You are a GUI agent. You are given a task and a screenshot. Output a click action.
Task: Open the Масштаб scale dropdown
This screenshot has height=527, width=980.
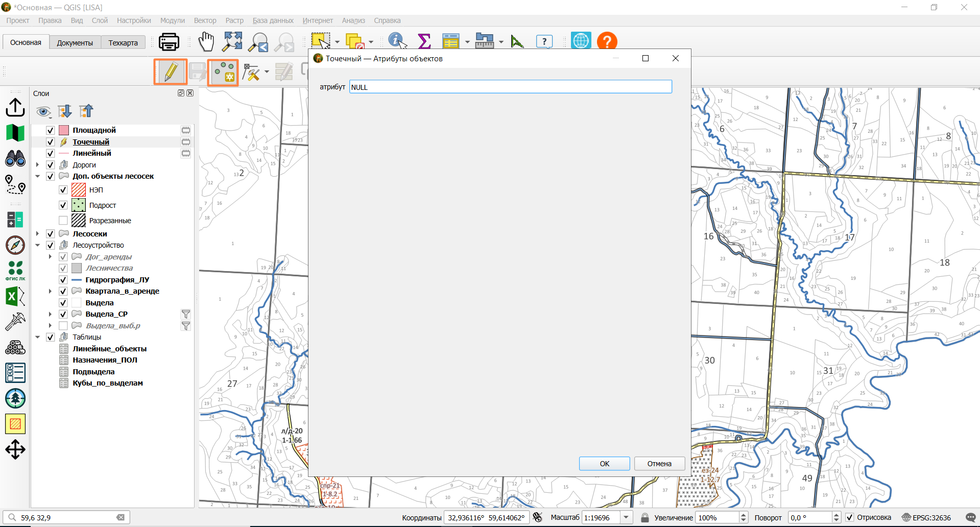pyautogui.click(x=627, y=517)
